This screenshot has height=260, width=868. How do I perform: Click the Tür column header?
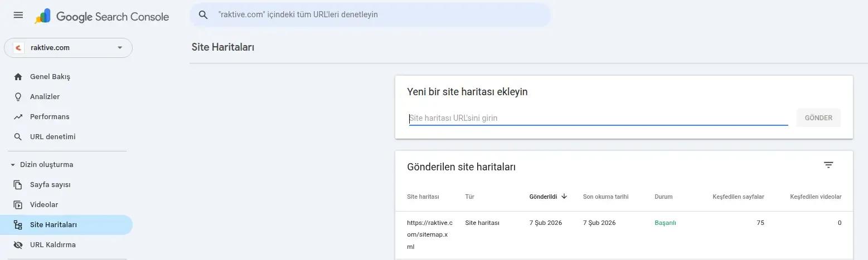(469, 197)
